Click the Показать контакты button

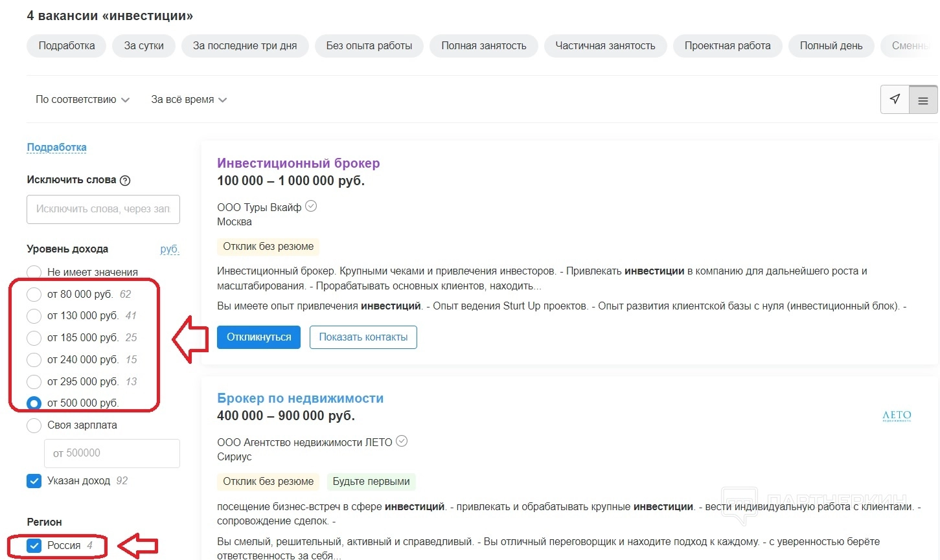pyautogui.click(x=363, y=337)
